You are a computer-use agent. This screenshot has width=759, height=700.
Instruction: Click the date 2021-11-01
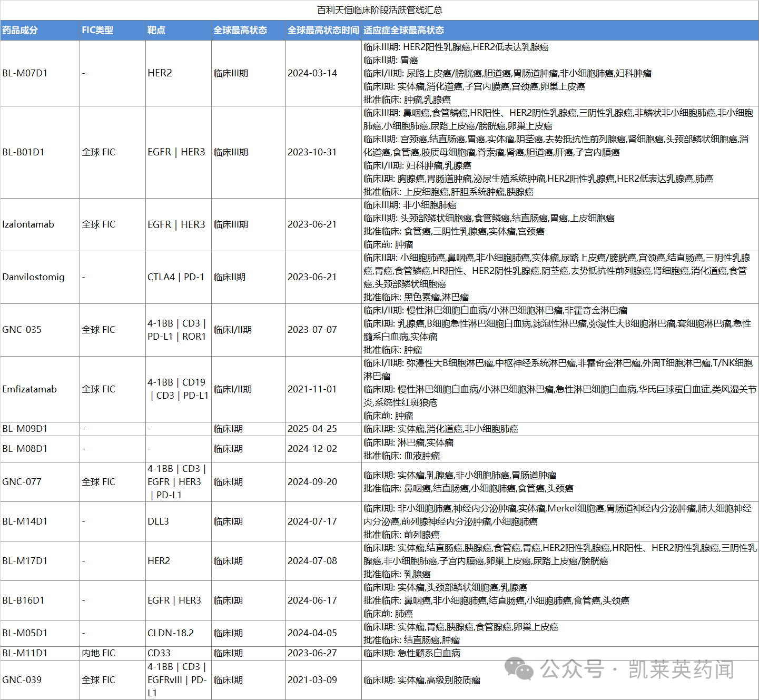pyautogui.click(x=312, y=389)
